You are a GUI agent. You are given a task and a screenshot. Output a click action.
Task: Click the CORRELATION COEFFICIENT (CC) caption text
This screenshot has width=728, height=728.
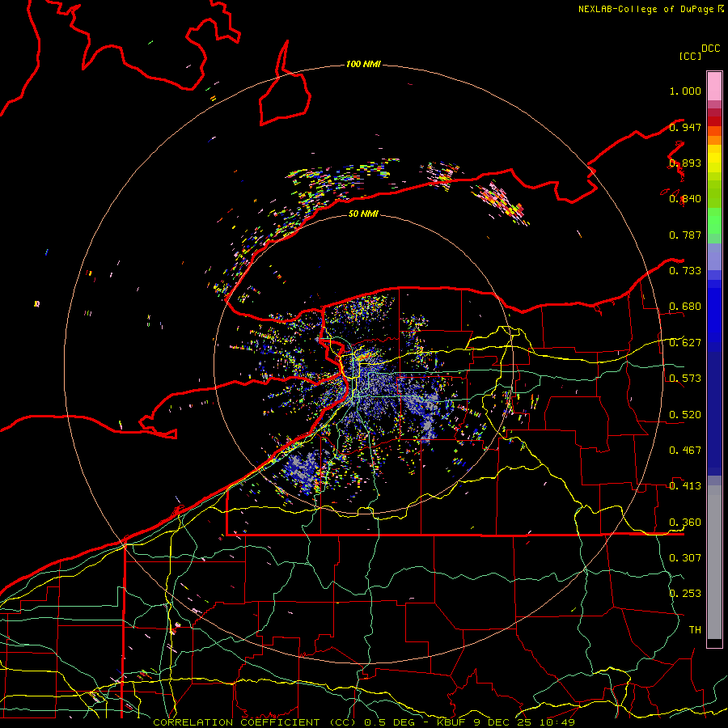click(x=255, y=722)
